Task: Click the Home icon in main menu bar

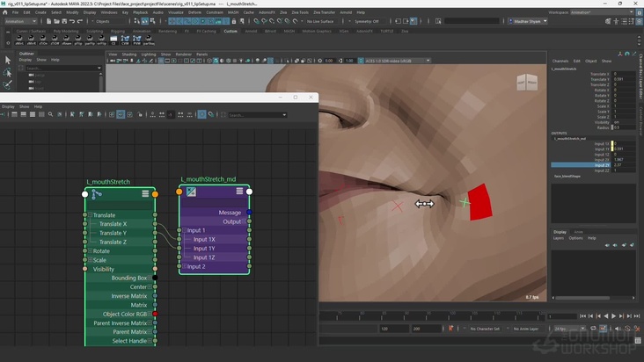Action: (x=5, y=12)
